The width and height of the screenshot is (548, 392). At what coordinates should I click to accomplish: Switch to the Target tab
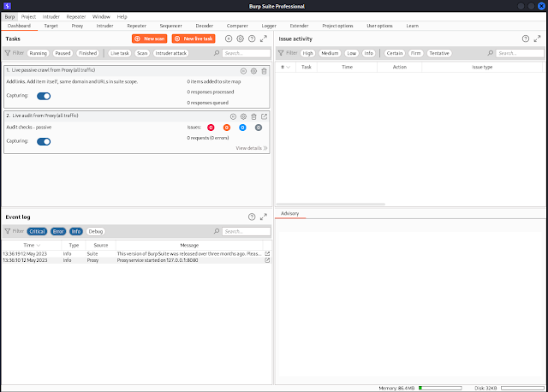pos(51,26)
